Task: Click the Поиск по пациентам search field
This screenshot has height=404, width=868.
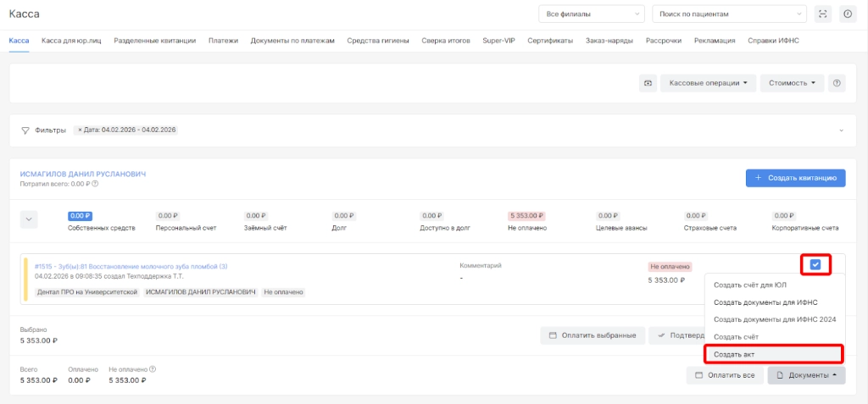Action: click(x=729, y=14)
